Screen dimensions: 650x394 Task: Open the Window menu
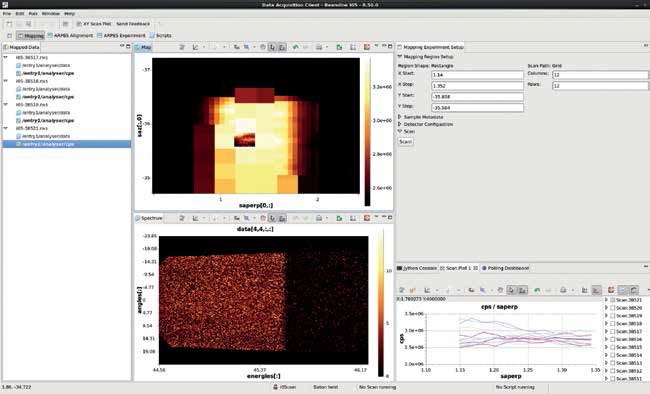pos(51,13)
